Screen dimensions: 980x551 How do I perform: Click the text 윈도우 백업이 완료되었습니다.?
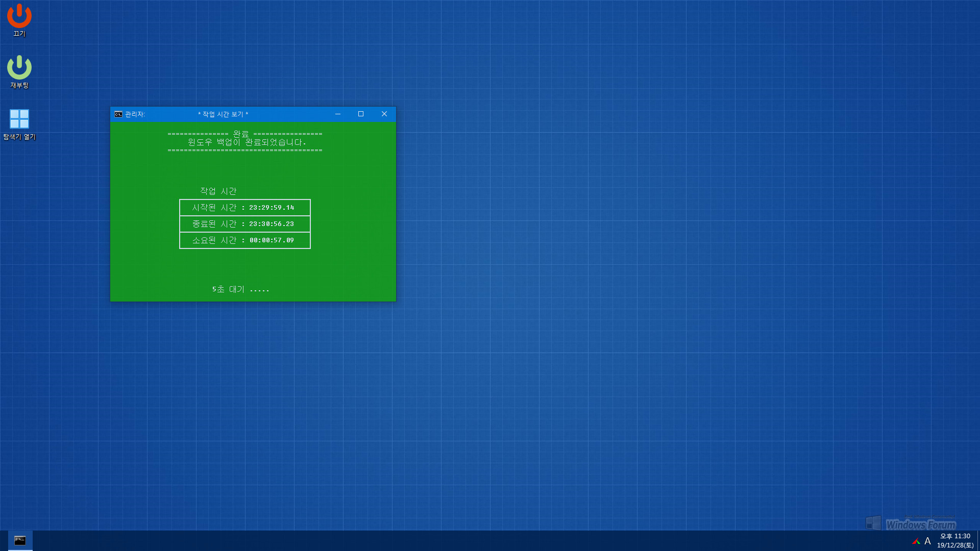247,142
